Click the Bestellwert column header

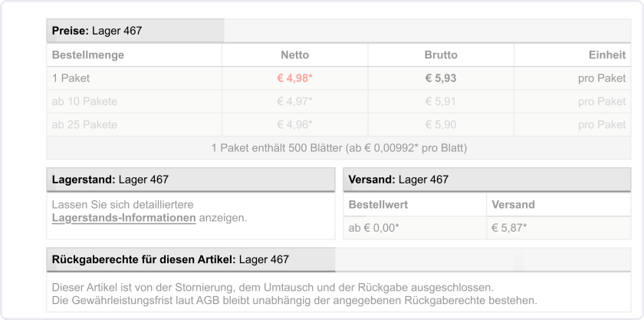pos(379,205)
